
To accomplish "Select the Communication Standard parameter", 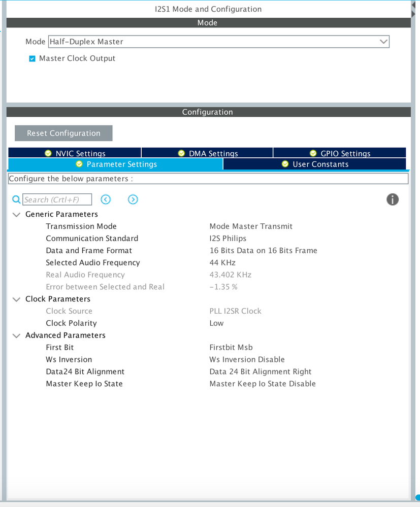I will point(92,239).
